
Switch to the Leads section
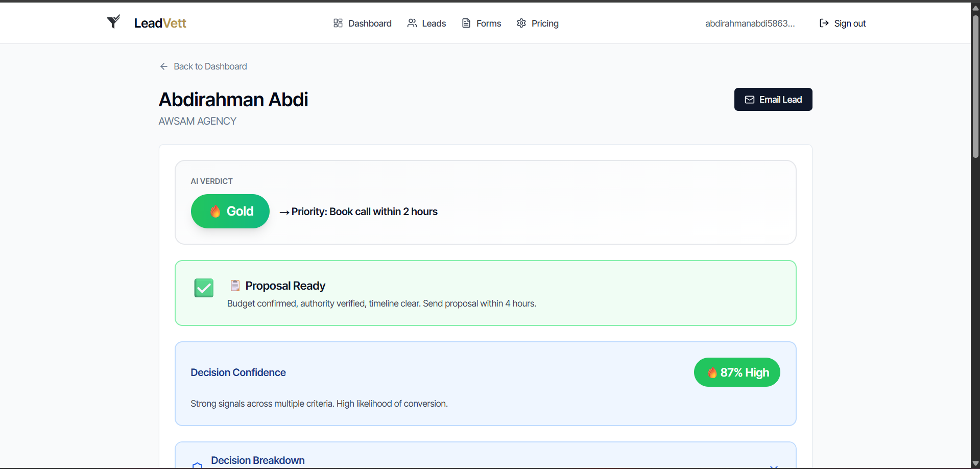click(434, 23)
